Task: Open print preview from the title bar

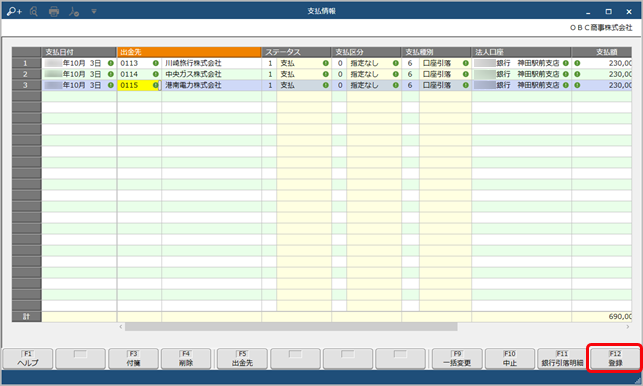Action: [x=34, y=11]
